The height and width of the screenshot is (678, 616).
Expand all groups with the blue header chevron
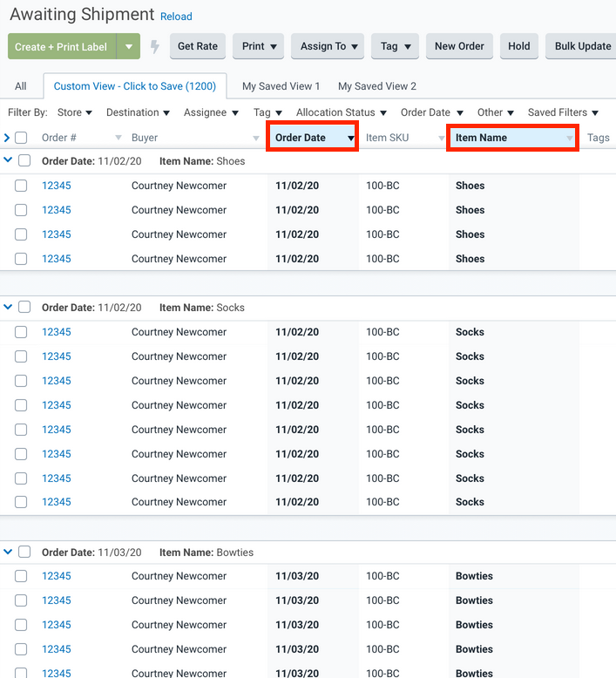tap(8, 138)
